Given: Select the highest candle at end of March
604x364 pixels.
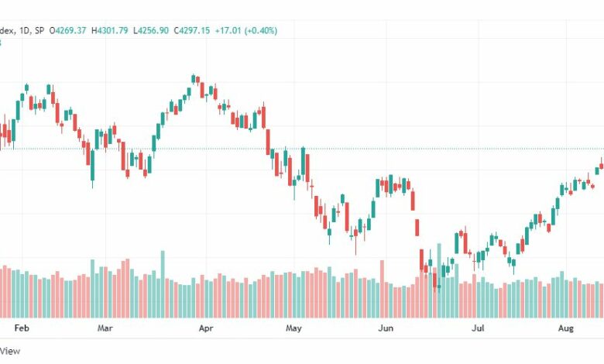Looking at the screenshot, I should tap(194, 79).
